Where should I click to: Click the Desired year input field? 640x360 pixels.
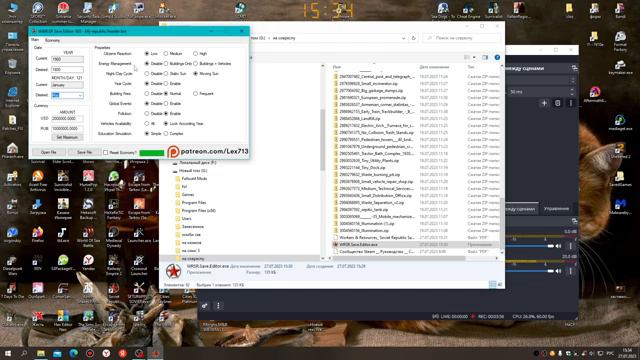67,69
